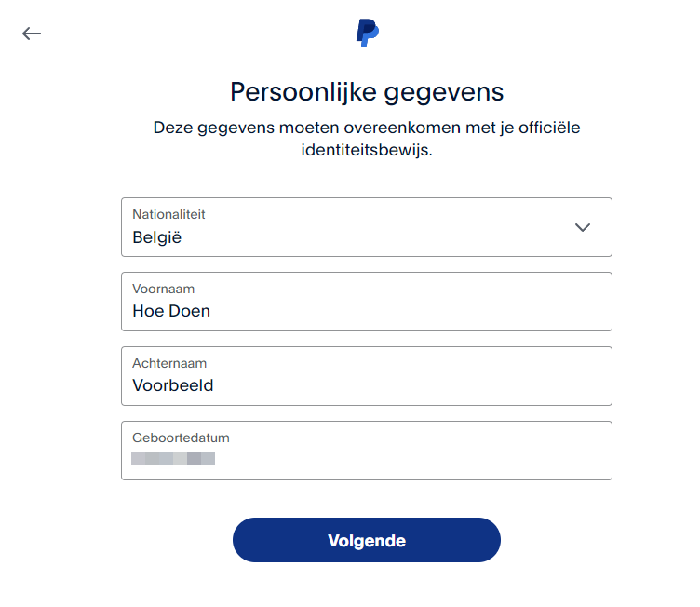Focus the Geboortedatum input field

click(367, 451)
